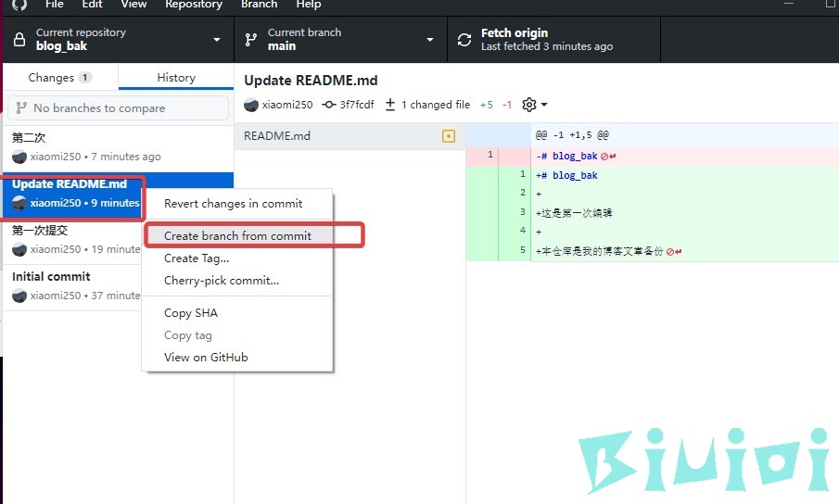The width and height of the screenshot is (839, 504).
Task: Click the Fetch origin sync arrows icon
Action: tap(464, 40)
